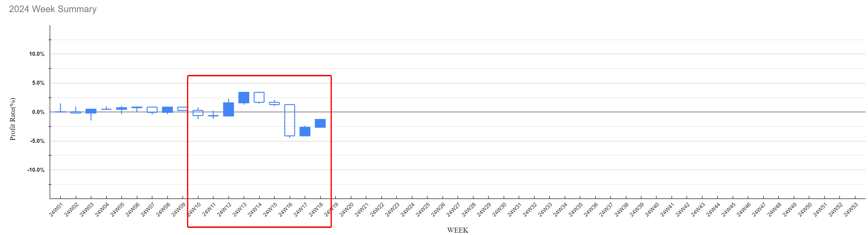
Task: Select the 24W08 filled candlestick
Action: 168,110
